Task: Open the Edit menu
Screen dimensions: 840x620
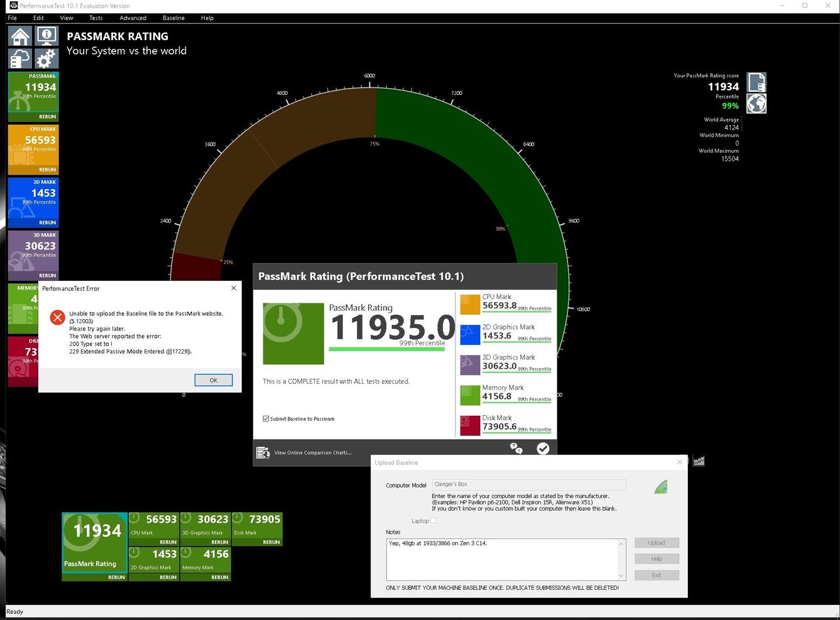Action: (38, 18)
